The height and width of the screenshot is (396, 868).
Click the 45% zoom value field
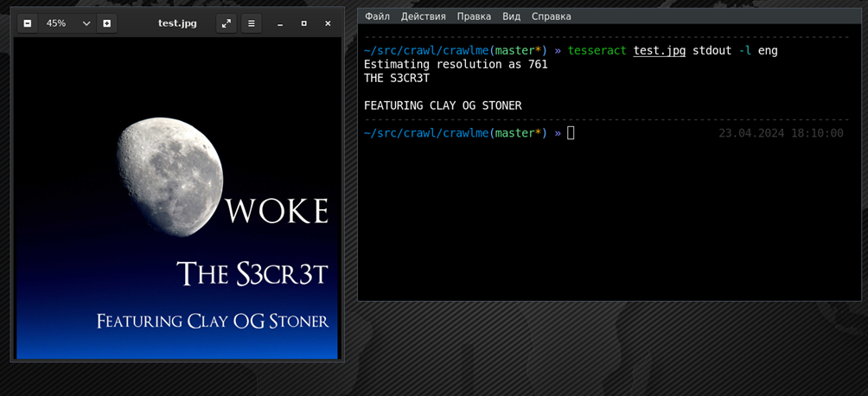[57, 23]
